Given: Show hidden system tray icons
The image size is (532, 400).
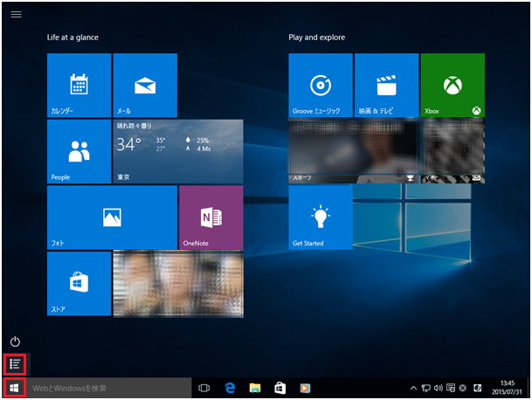Looking at the screenshot, I should [413, 388].
